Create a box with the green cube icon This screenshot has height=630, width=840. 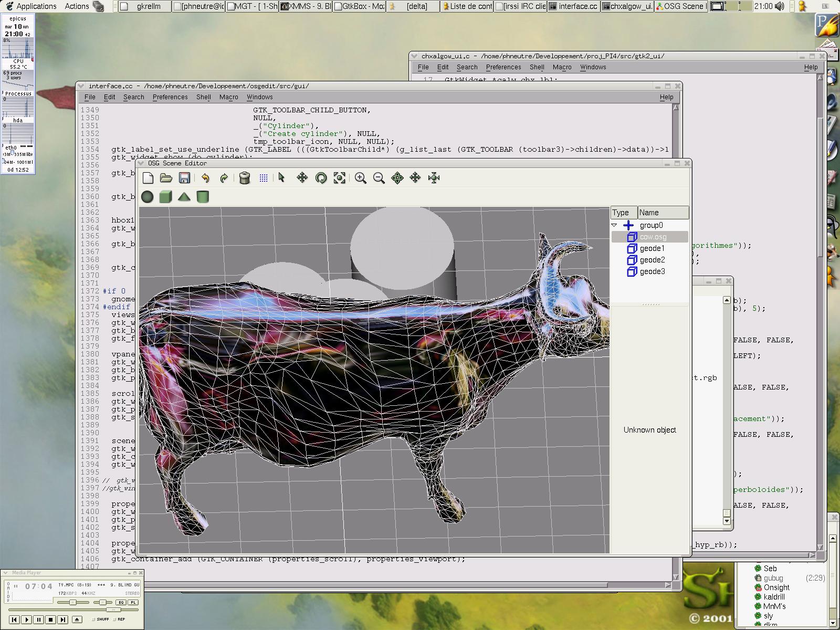(x=165, y=197)
